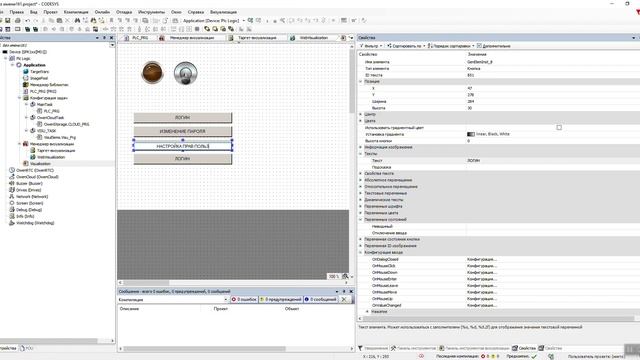
Task: Open Таргет визуализация tree node
Action: tap(56, 151)
